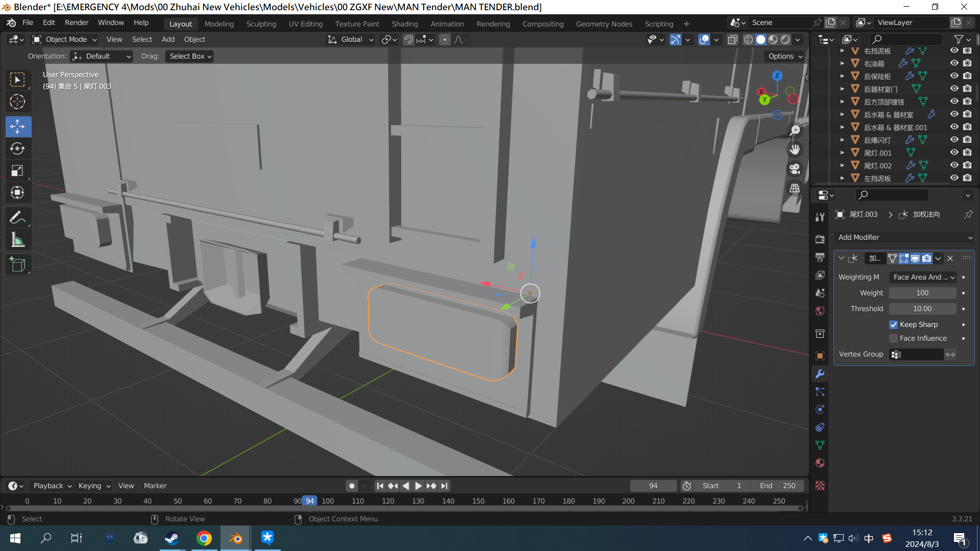Enable the Face Influence checkbox
The image size is (980, 551).
point(893,338)
